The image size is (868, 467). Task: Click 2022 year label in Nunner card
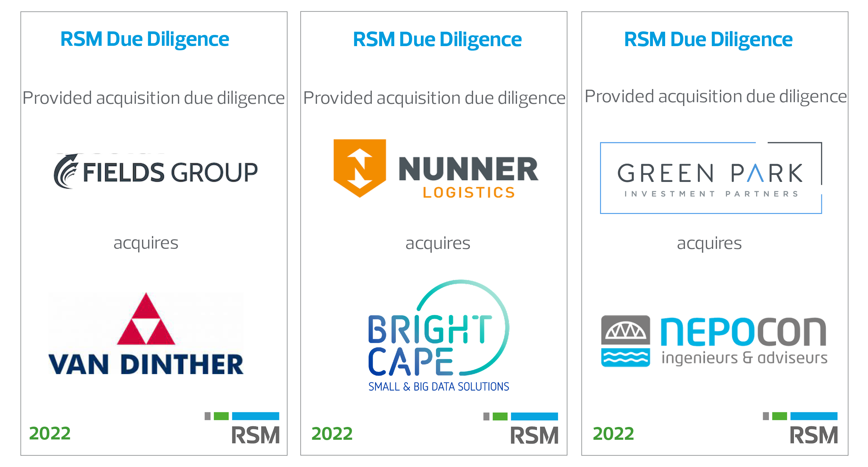click(332, 433)
